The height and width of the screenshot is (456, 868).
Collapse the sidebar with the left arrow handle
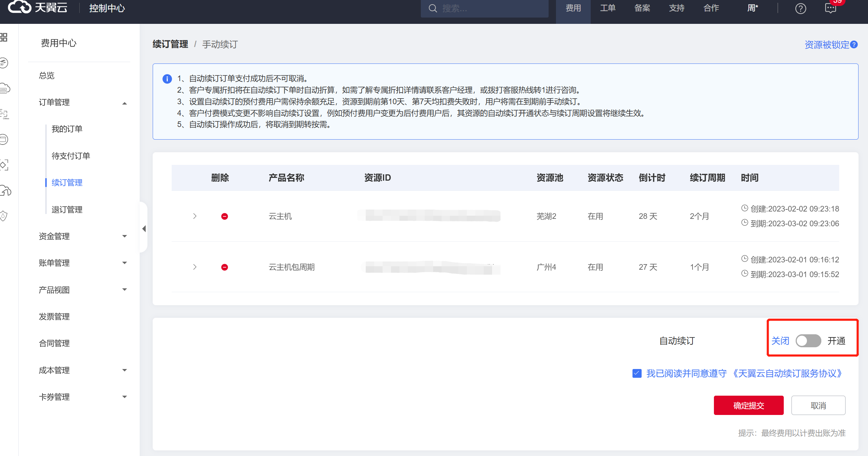click(144, 229)
